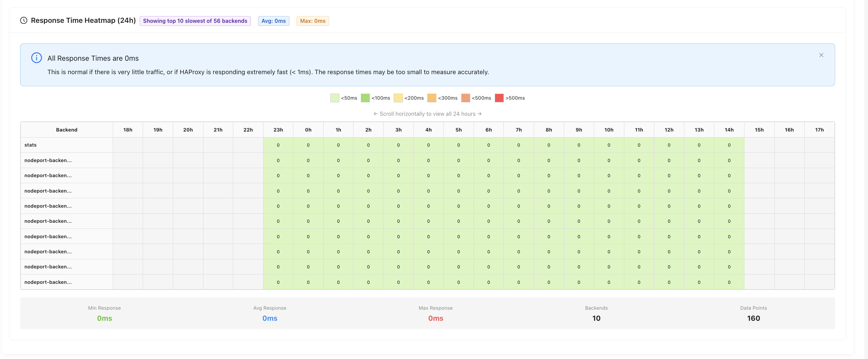Click the Max Response '0ms' summary value
The width and height of the screenshot is (868, 359).
(x=436, y=318)
